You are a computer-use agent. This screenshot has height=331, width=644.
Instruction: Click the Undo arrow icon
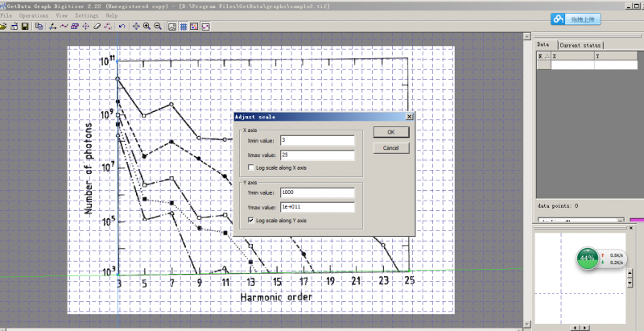(122, 27)
